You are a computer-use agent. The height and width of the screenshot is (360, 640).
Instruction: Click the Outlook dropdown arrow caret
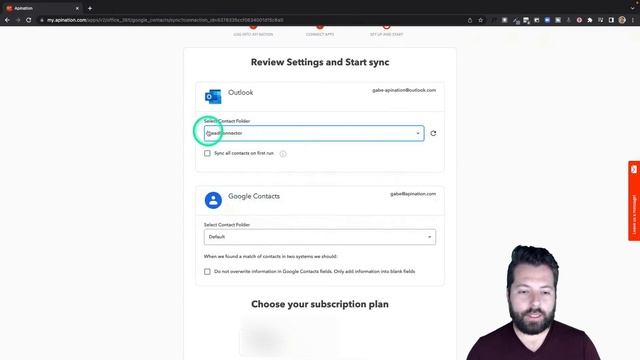418,133
